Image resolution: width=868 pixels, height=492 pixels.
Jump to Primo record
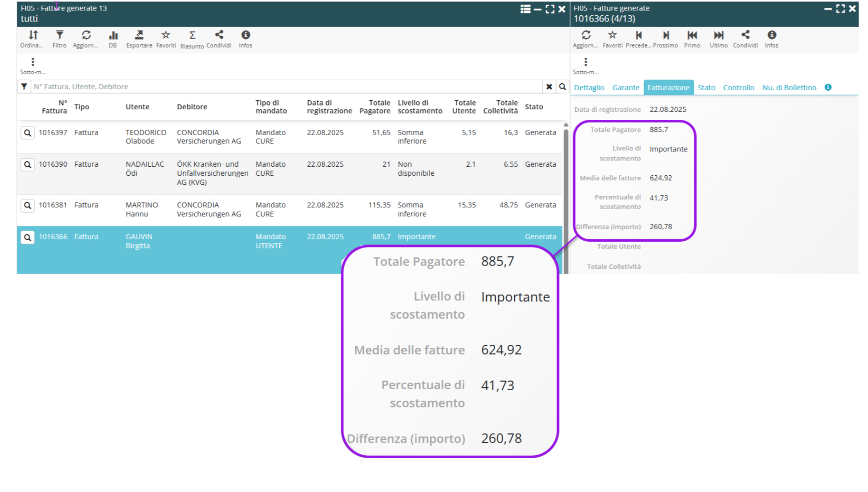(x=692, y=35)
